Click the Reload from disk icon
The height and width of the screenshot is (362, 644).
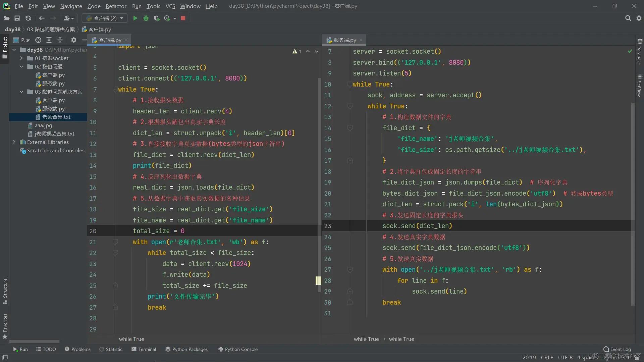pos(28,18)
